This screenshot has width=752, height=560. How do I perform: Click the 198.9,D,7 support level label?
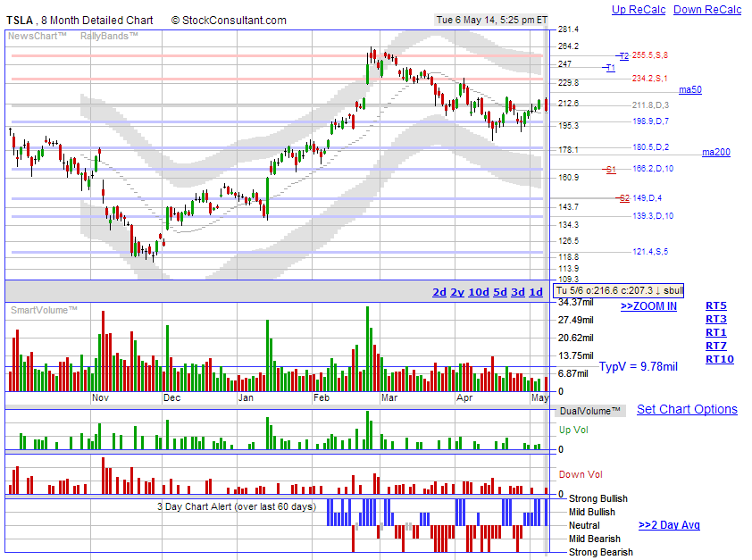point(650,121)
